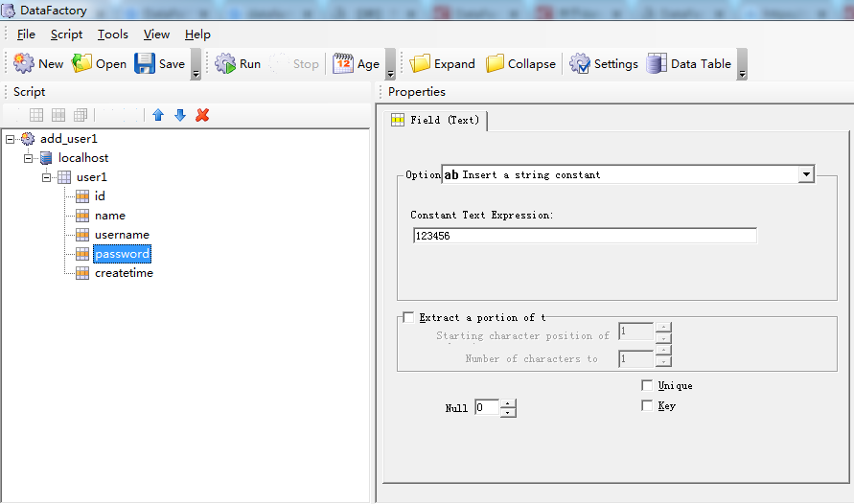Open Settings from the toolbar
The width and height of the screenshot is (854, 504).
tap(604, 63)
